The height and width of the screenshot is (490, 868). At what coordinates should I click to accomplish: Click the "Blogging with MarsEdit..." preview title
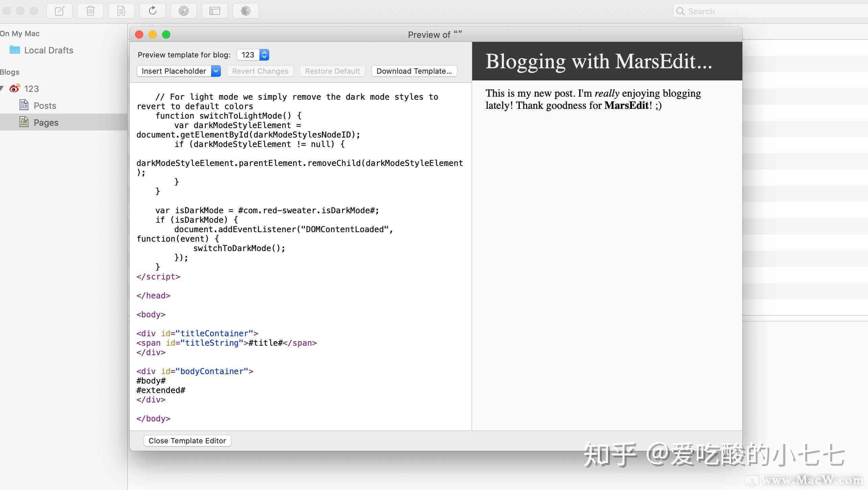click(x=598, y=61)
